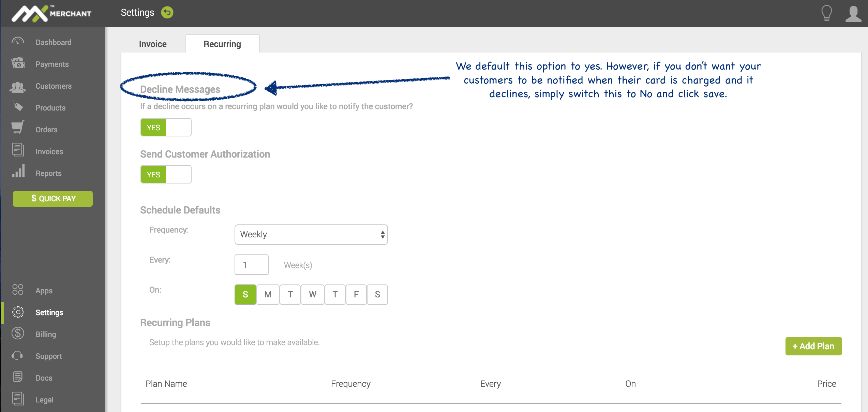The height and width of the screenshot is (412, 868).
Task: Open the user profile icon
Action: [x=853, y=14]
